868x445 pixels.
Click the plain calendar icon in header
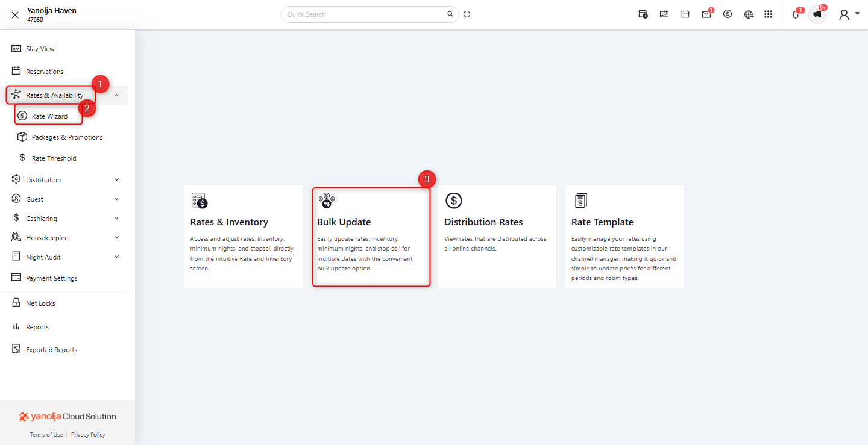685,14
